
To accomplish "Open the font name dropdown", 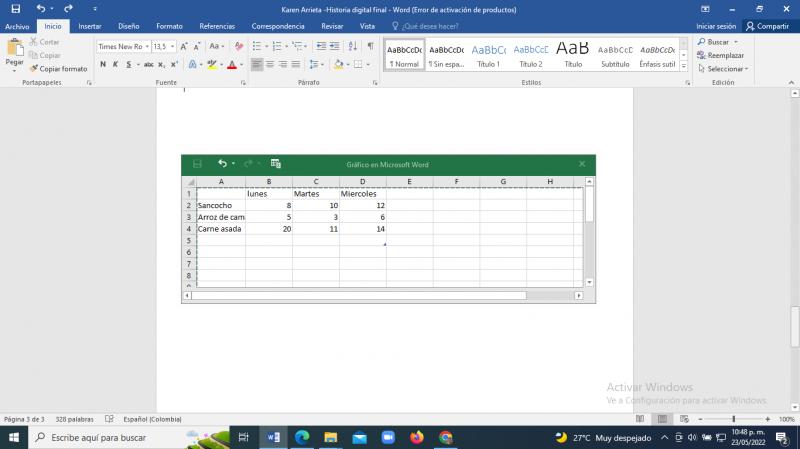I will point(146,46).
